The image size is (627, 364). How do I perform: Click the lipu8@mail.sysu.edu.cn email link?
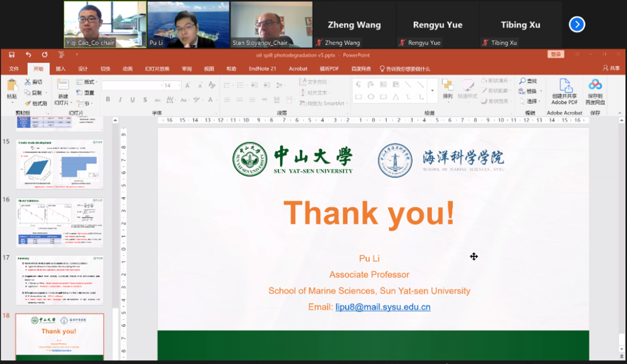click(383, 307)
